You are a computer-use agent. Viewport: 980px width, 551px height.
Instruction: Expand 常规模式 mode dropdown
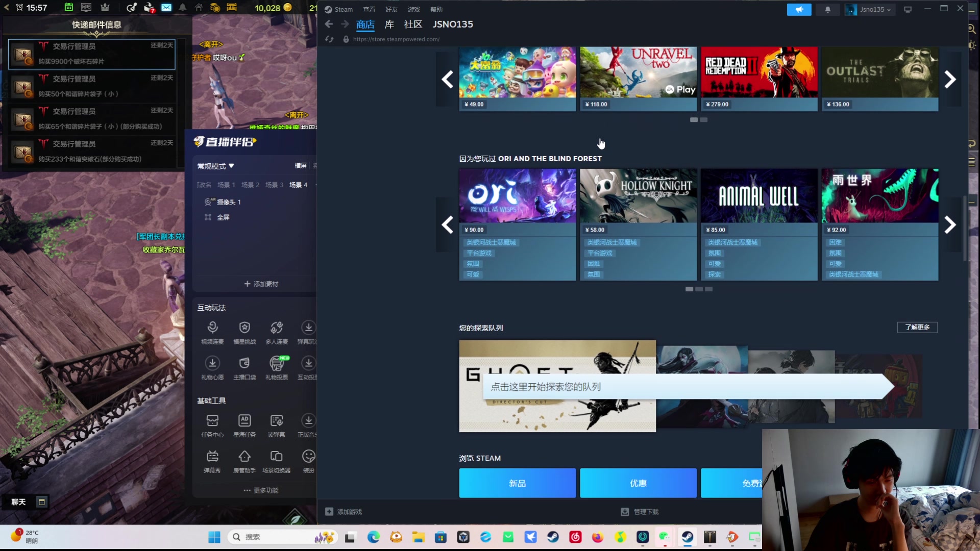(215, 166)
